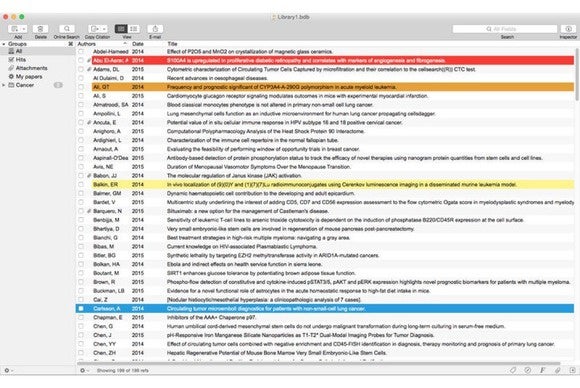
Task: Toggle the checkbox for Chapman, E
Action: (x=81, y=317)
